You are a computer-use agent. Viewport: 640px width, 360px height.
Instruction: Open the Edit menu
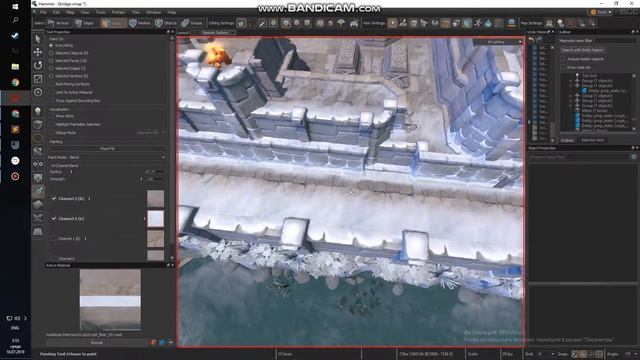pyautogui.click(x=56, y=12)
